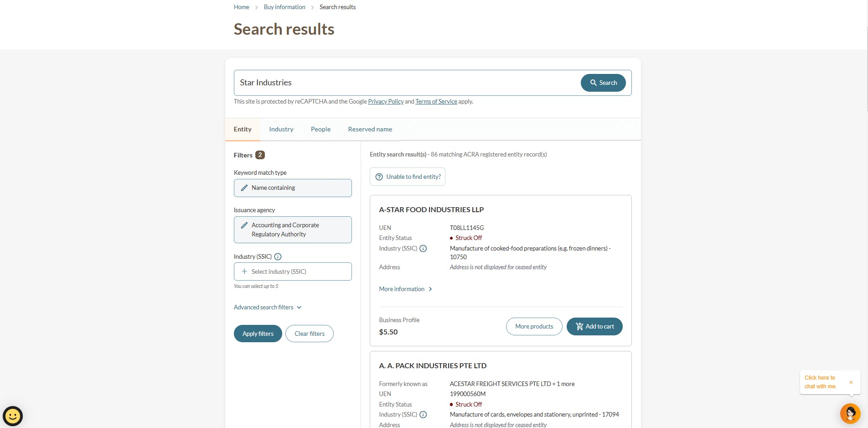Click the question-mark icon in Unable to find entity

[379, 177]
